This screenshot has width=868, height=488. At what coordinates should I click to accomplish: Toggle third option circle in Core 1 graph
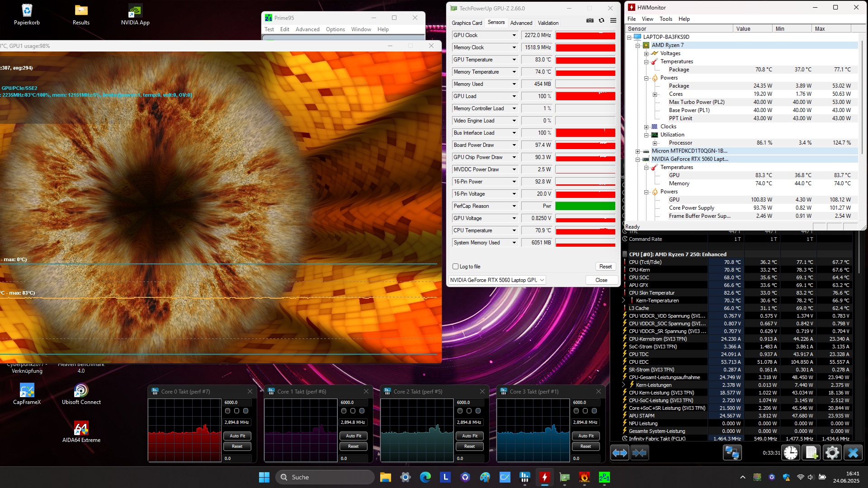click(x=362, y=411)
